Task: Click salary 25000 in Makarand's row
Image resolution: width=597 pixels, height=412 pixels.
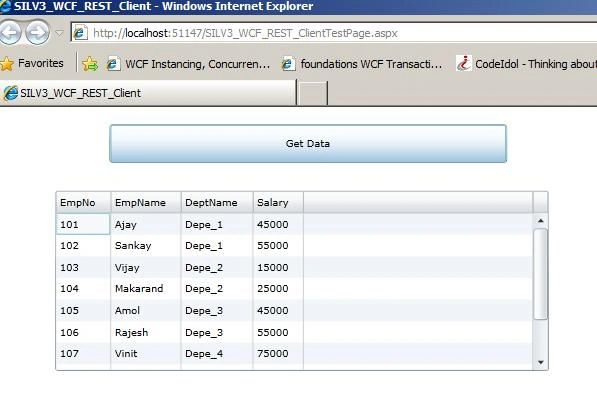Action: [278, 289]
